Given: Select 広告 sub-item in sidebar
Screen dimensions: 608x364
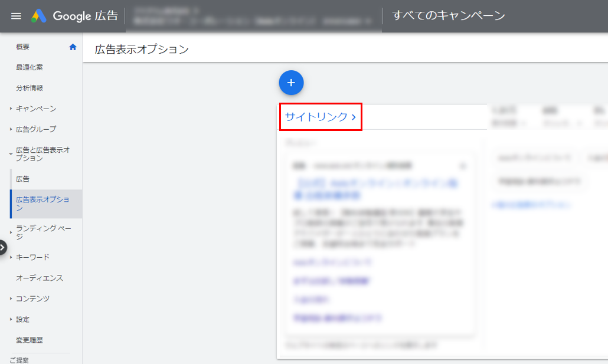Looking at the screenshot, I should tap(22, 179).
